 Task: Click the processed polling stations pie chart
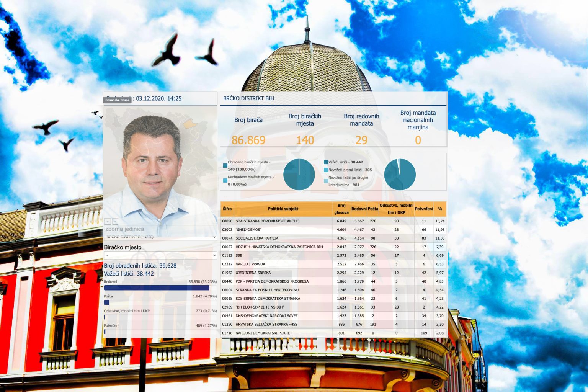click(x=298, y=174)
